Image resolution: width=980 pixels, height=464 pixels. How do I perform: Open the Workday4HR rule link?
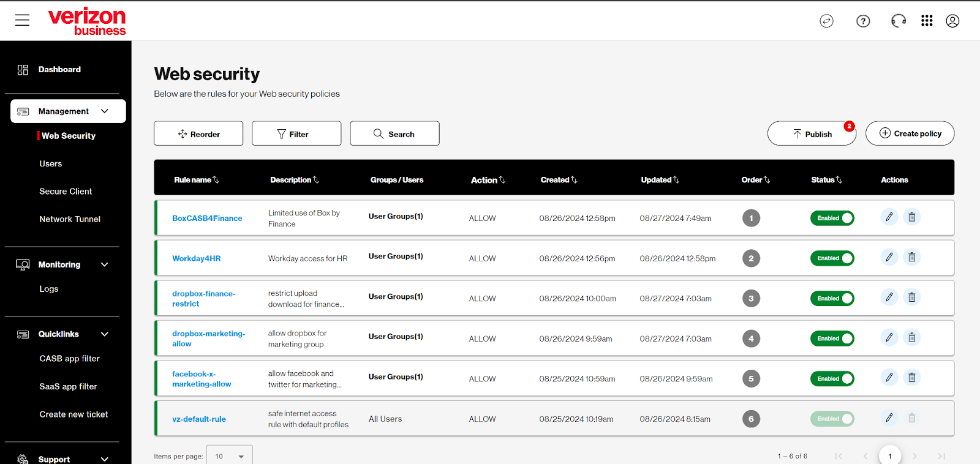coord(196,259)
